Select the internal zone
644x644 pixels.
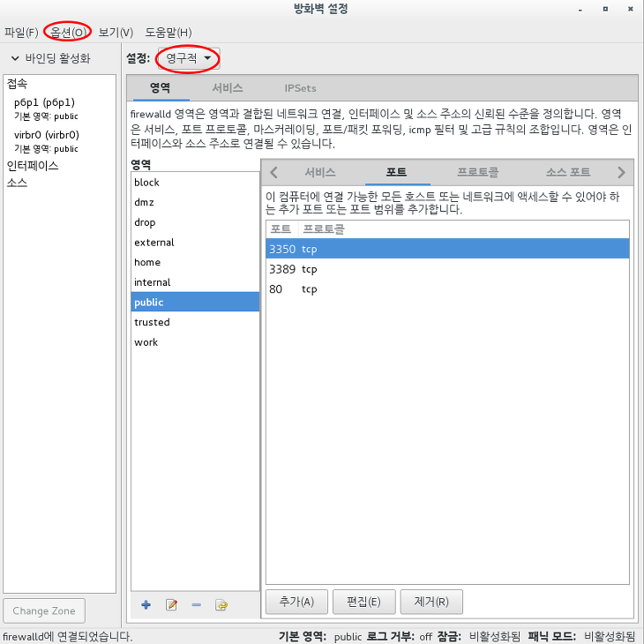(195, 282)
